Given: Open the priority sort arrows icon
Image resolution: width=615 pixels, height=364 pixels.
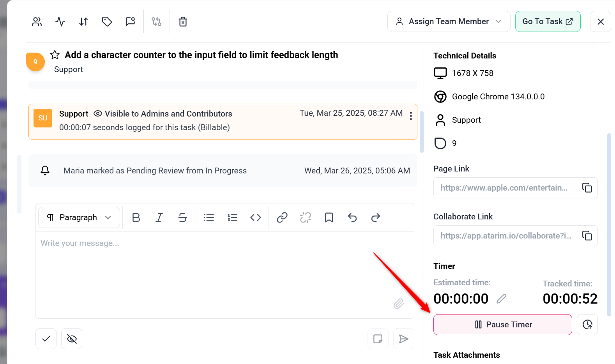Looking at the screenshot, I should pyautogui.click(x=83, y=22).
